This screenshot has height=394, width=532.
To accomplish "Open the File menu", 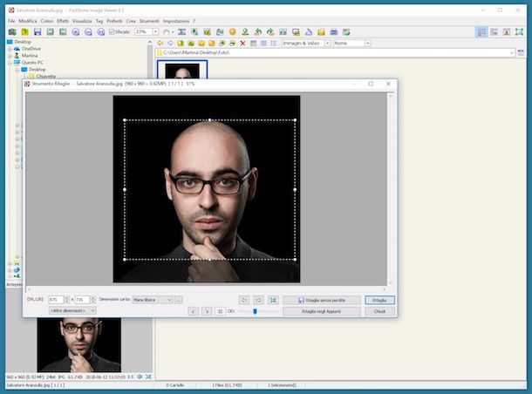I will point(11,21).
